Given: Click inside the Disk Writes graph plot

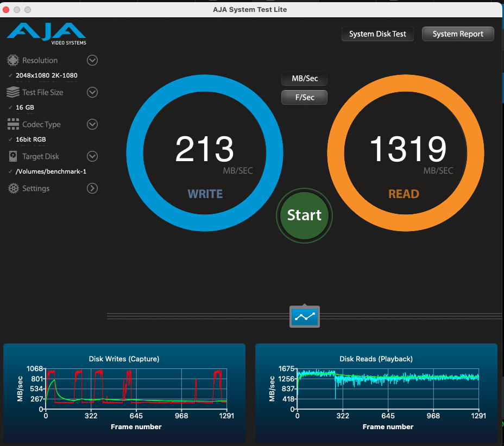Looking at the screenshot, I should point(136,389).
